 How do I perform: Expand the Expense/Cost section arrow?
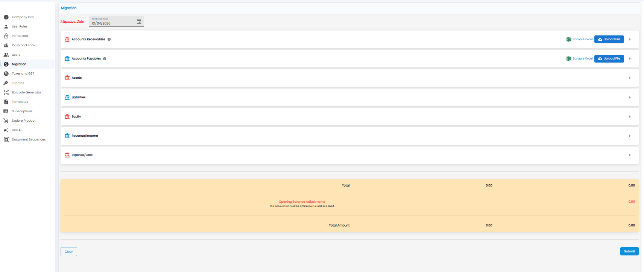coord(630,155)
